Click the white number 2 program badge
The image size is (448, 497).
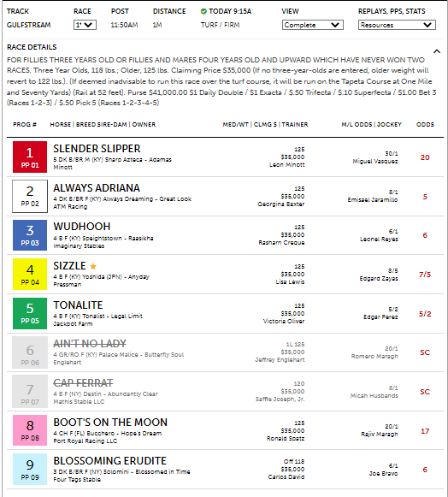click(30, 196)
